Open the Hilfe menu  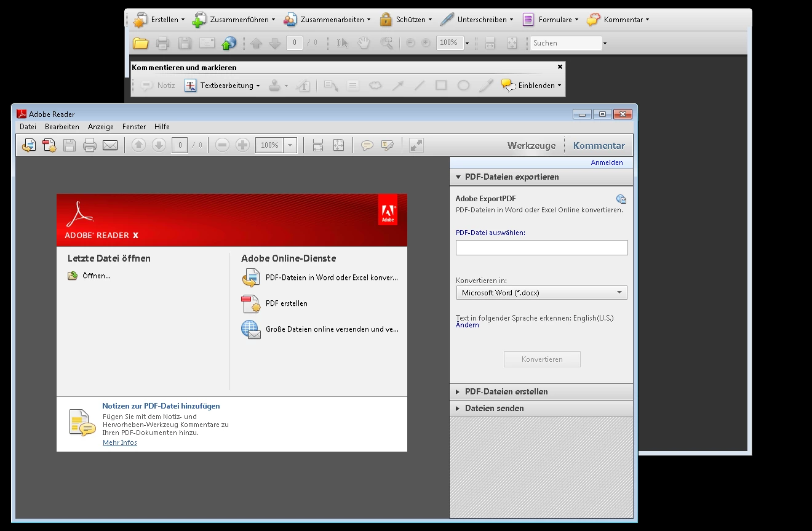162,127
